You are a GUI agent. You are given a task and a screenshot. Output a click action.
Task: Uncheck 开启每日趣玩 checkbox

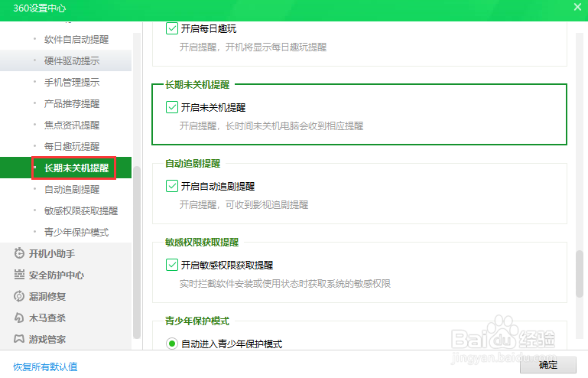click(172, 28)
